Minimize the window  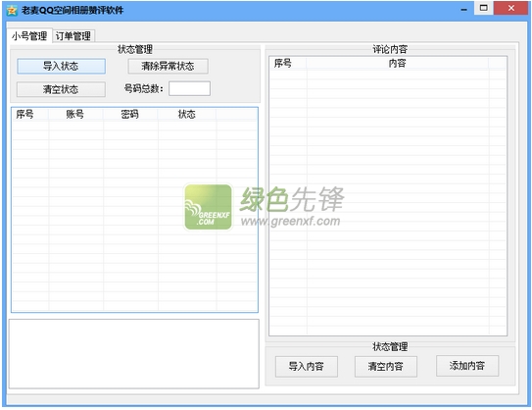click(464, 9)
